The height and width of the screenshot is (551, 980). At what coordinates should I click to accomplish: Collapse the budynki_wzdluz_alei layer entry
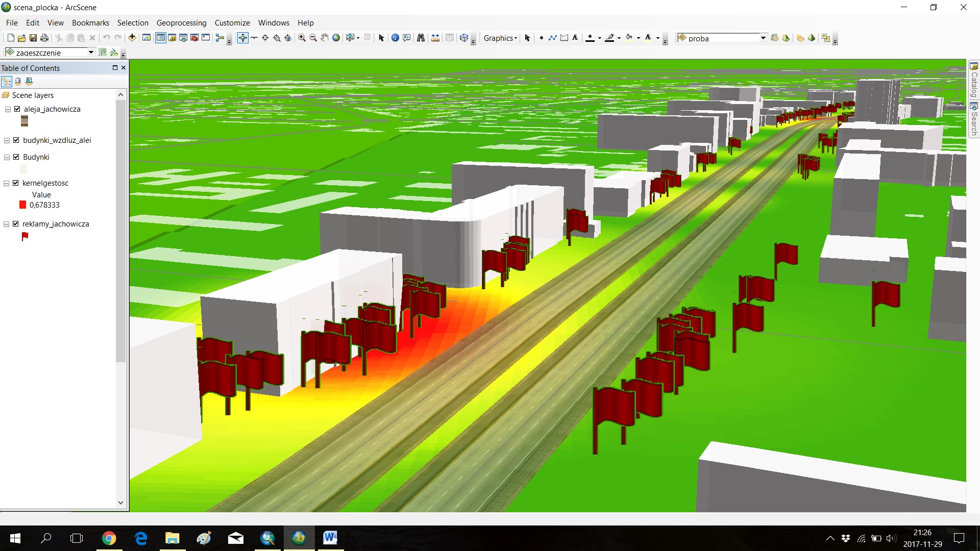pos(7,140)
